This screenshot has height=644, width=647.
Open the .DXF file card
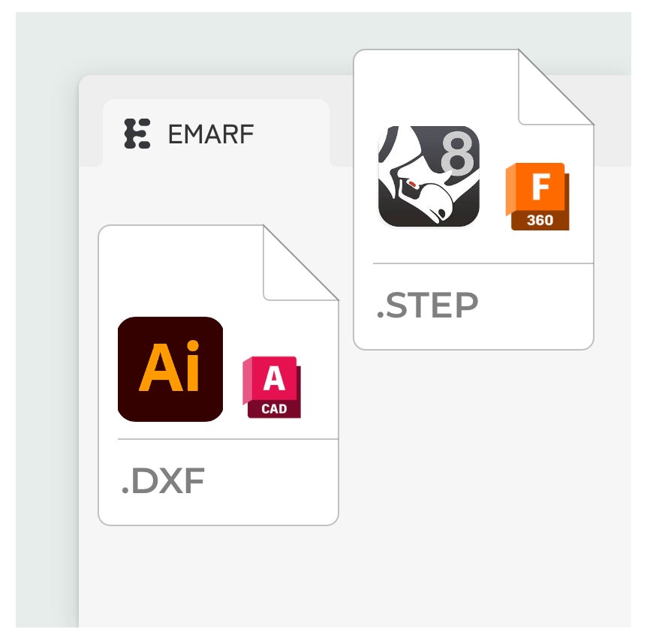tap(218, 375)
